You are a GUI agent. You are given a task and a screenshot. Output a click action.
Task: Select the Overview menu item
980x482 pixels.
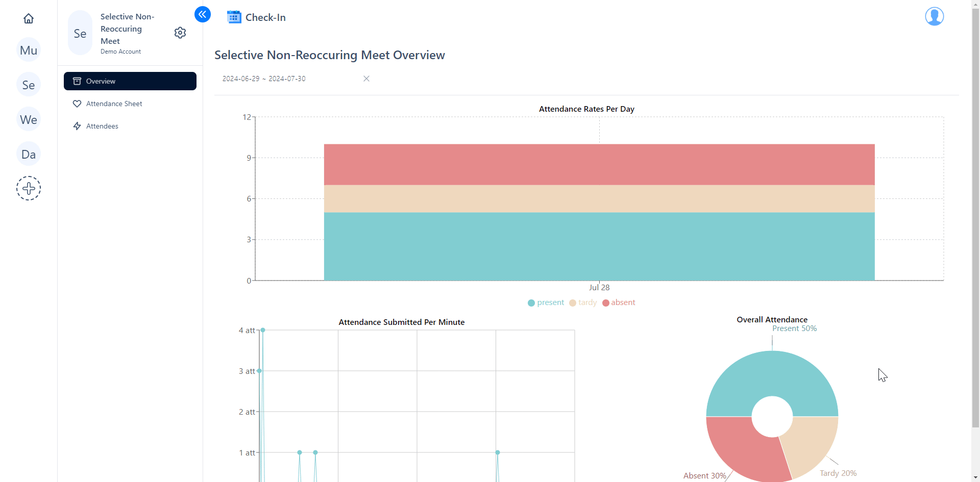pyautogui.click(x=130, y=81)
